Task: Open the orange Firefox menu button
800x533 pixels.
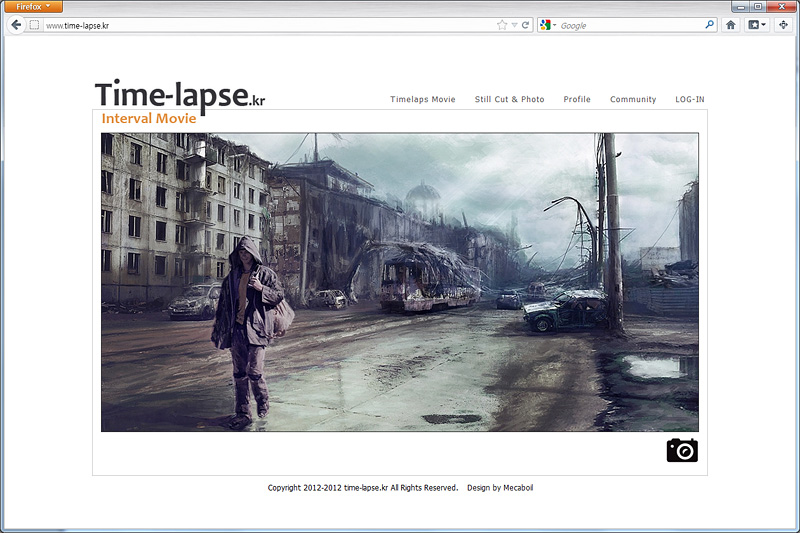Action: [x=33, y=7]
